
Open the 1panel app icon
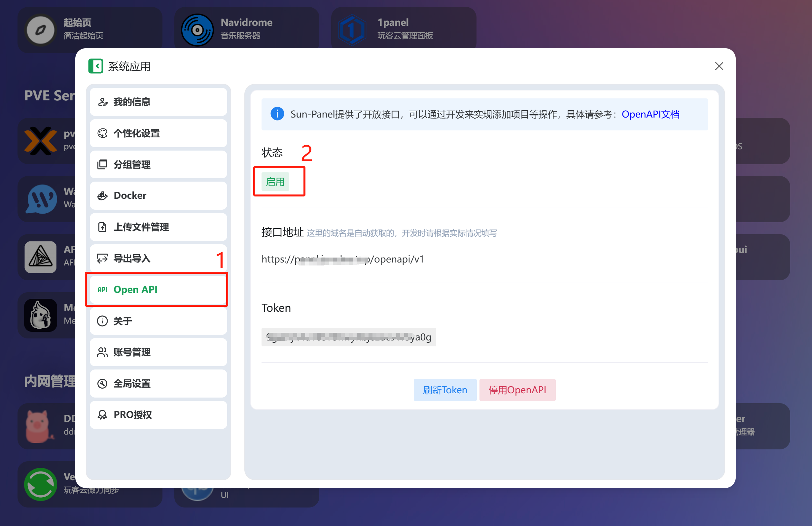352,30
